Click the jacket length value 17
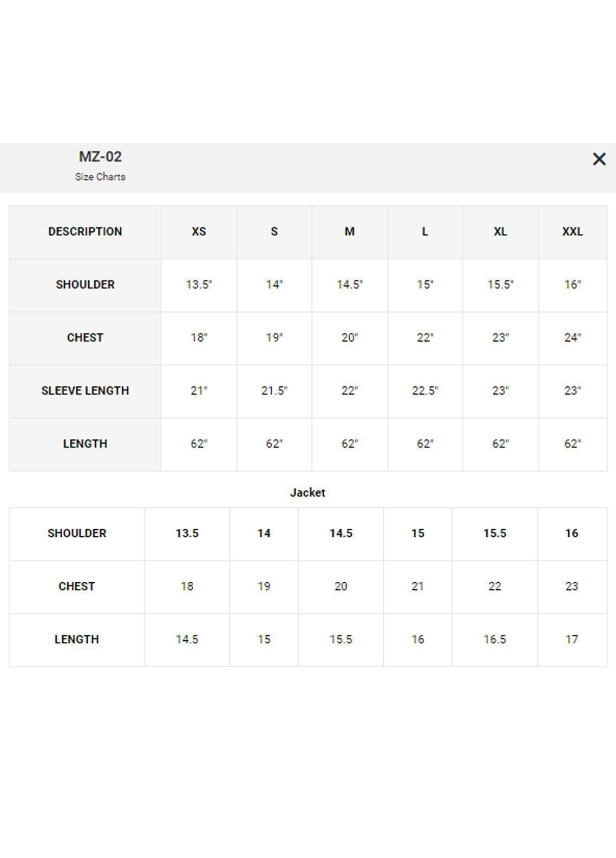This screenshot has width=616, height=858. [572, 640]
